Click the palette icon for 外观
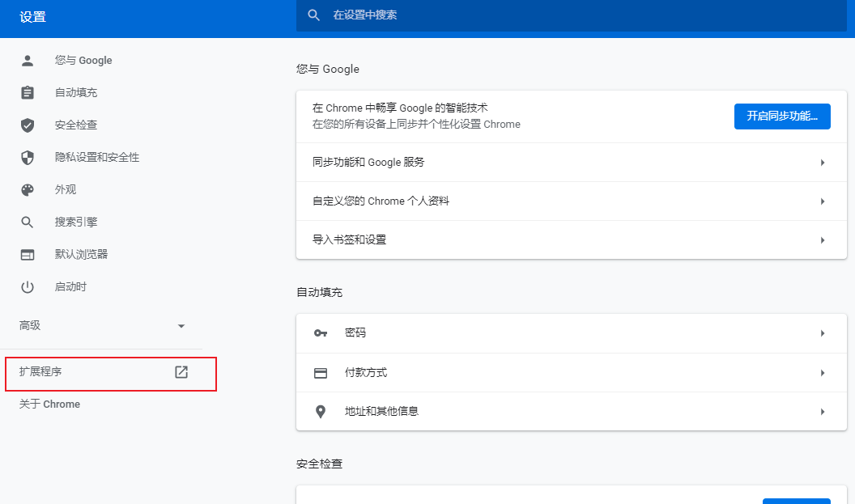 (28, 189)
